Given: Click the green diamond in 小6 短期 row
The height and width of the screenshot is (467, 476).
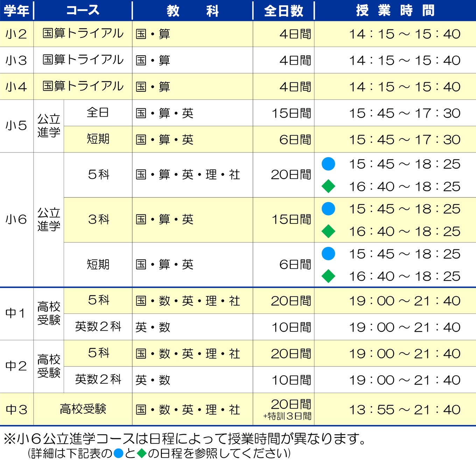Looking at the screenshot, I should [328, 276].
